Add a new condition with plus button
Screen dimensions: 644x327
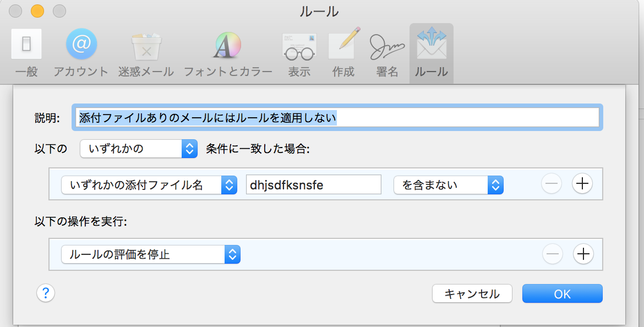582,184
